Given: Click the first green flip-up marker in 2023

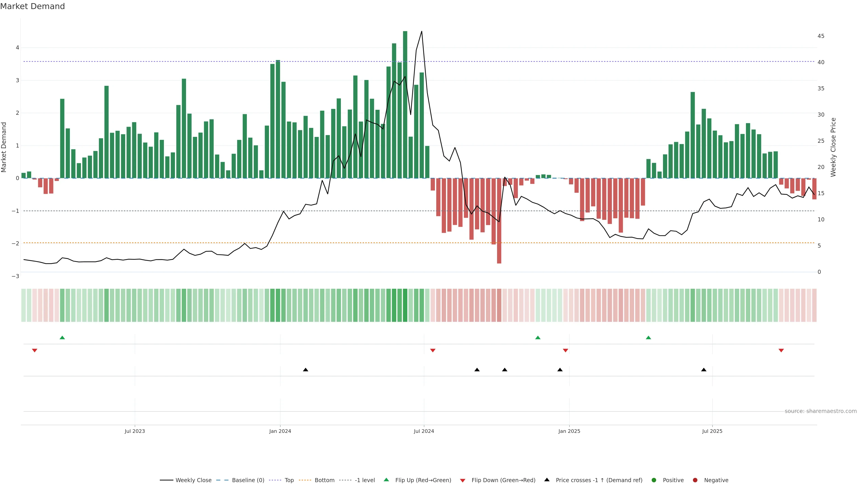Looking at the screenshot, I should tap(62, 338).
